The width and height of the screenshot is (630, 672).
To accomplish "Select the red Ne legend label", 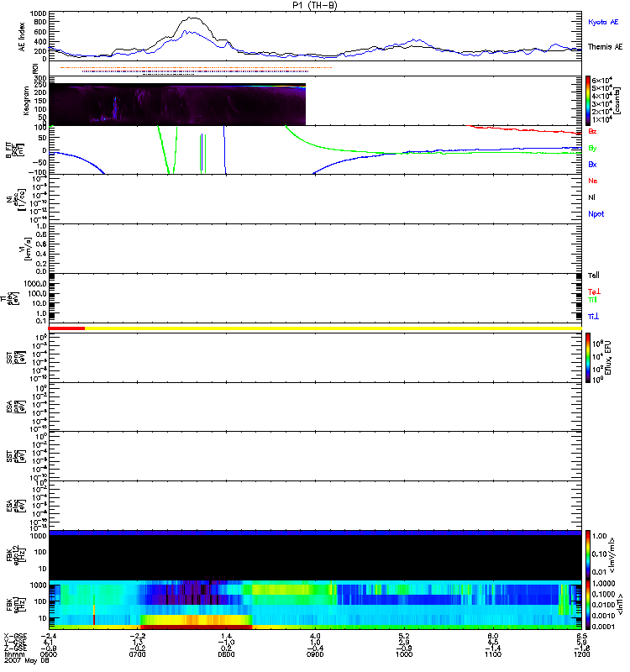I will [x=593, y=181].
